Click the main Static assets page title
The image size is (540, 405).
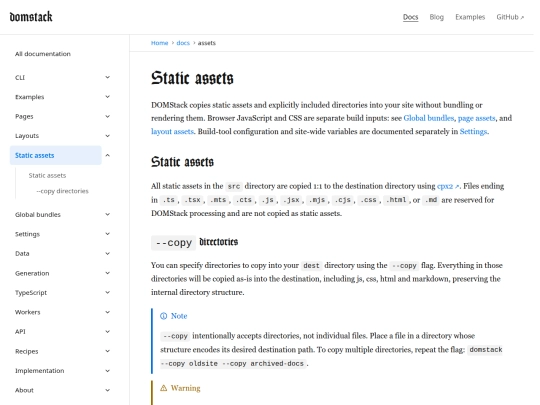click(192, 78)
